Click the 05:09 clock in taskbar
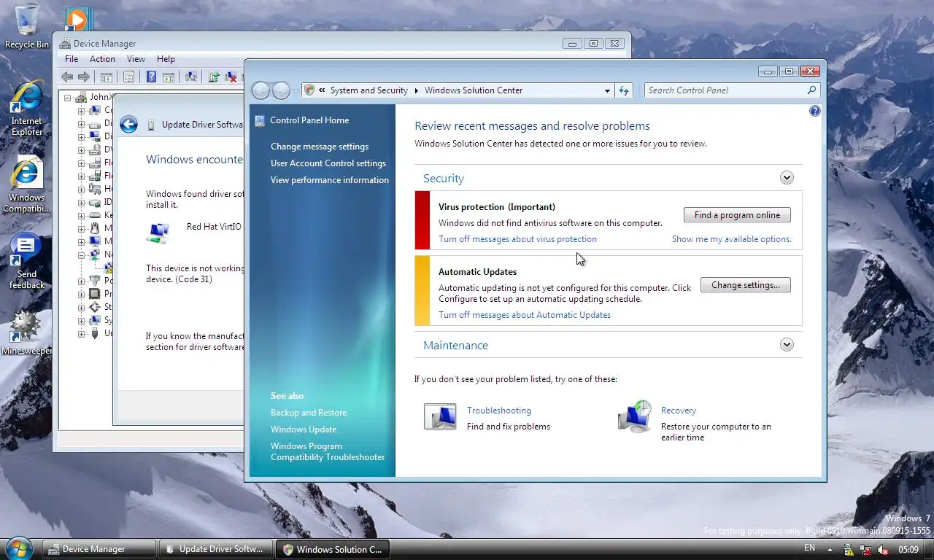Image resolution: width=934 pixels, height=560 pixels. point(908,550)
